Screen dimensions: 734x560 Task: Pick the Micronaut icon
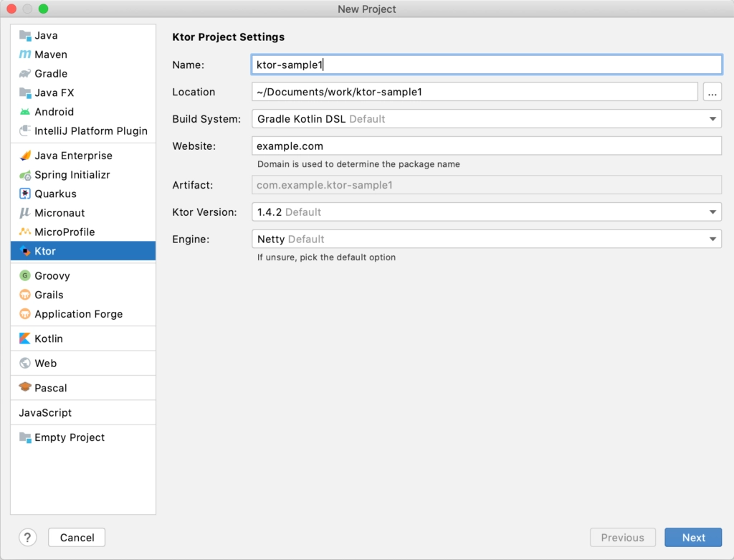tap(25, 213)
